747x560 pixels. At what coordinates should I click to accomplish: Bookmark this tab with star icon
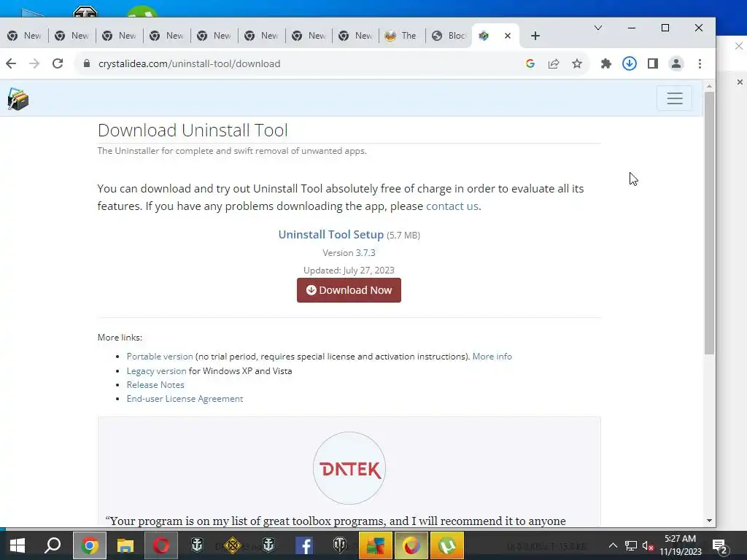(577, 63)
